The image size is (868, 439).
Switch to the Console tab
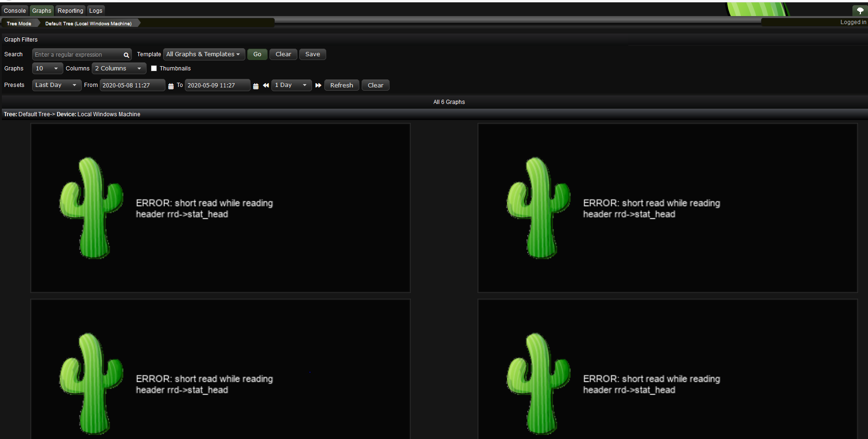[15, 10]
